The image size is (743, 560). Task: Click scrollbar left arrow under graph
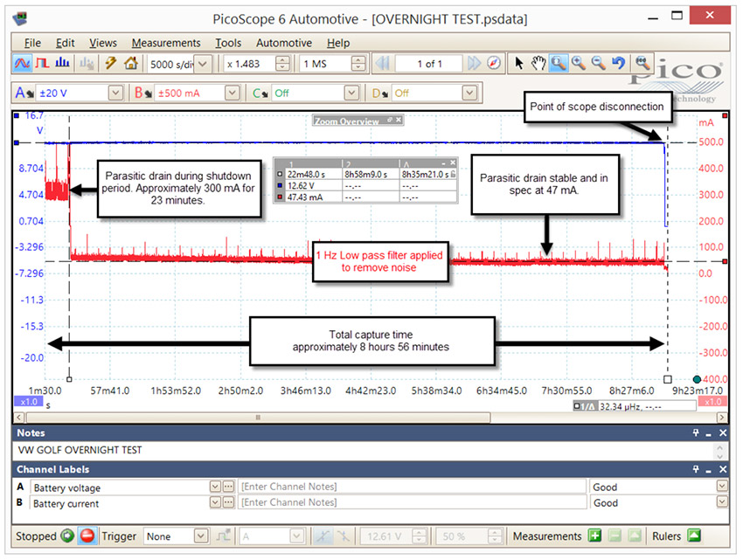pos(19,418)
